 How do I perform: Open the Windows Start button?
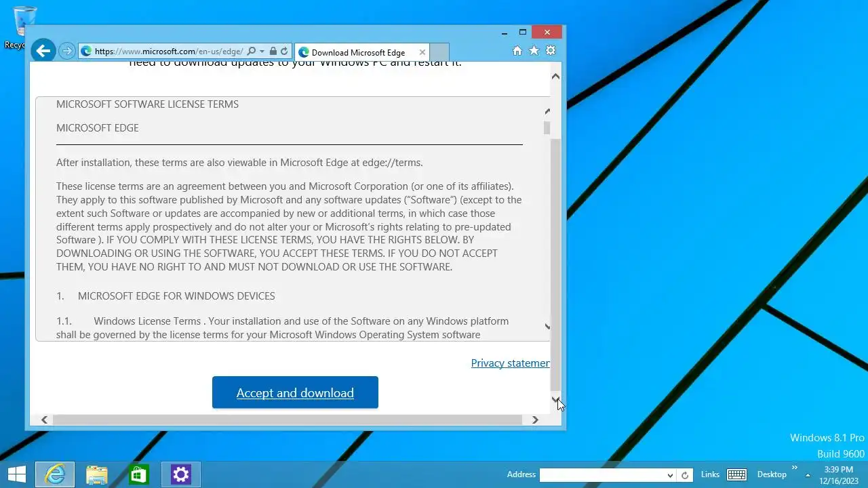[16, 474]
